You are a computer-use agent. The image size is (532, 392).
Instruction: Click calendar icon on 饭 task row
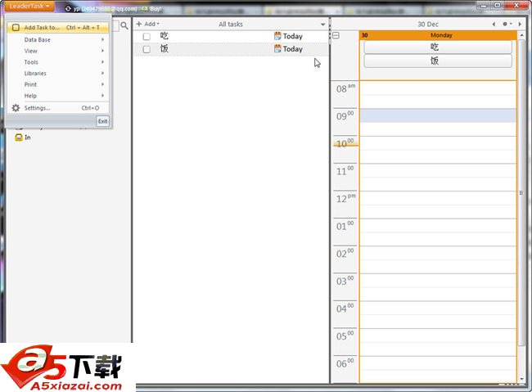pyautogui.click(x=277, y=49)
